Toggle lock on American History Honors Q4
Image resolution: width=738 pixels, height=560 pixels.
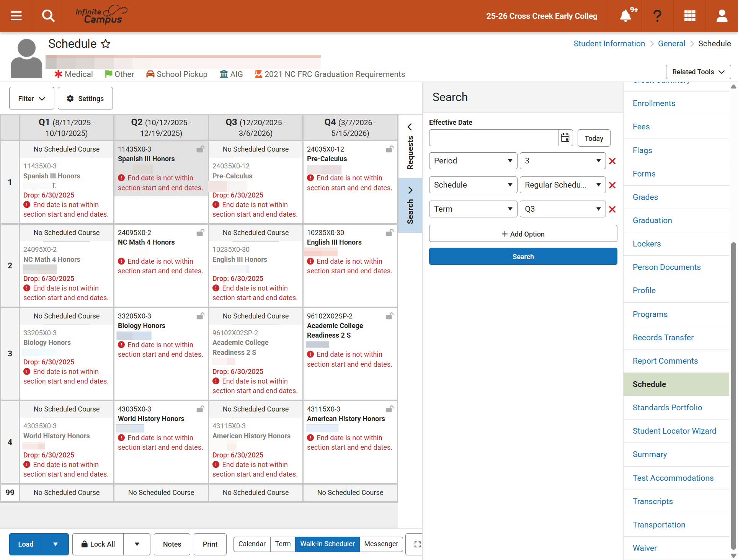coord(389,409)
